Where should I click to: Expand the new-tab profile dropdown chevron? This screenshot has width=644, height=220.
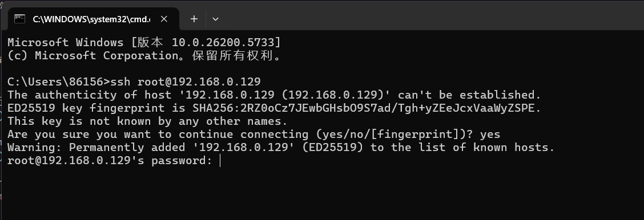click(215, 19)
